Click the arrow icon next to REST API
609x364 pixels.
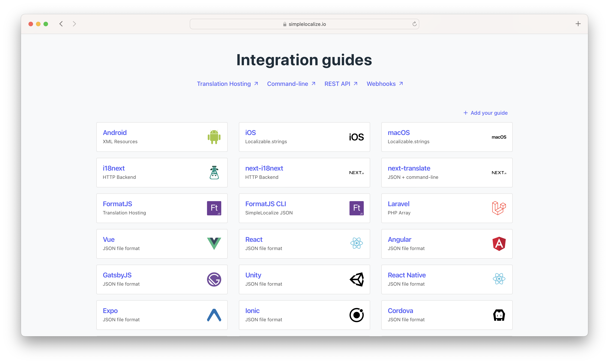click(355, 84)
